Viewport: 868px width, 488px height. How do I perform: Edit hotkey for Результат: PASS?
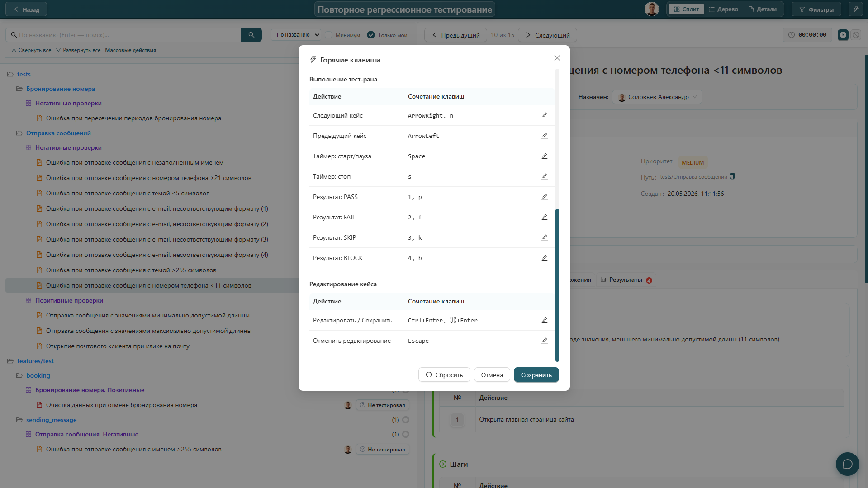(545, 197)
